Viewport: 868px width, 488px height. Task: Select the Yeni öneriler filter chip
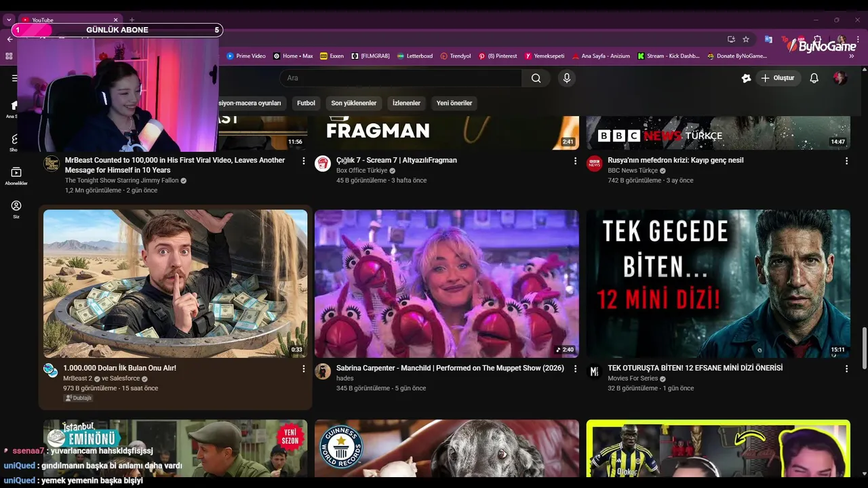pyautogui.click(x=454, y=103)
